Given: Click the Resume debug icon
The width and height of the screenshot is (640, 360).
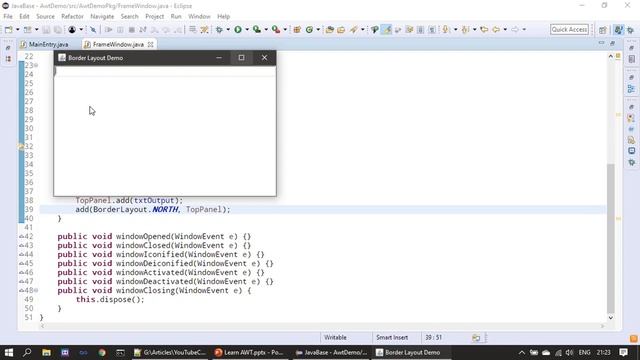Looking at the screenshot, I should [109, 29].
